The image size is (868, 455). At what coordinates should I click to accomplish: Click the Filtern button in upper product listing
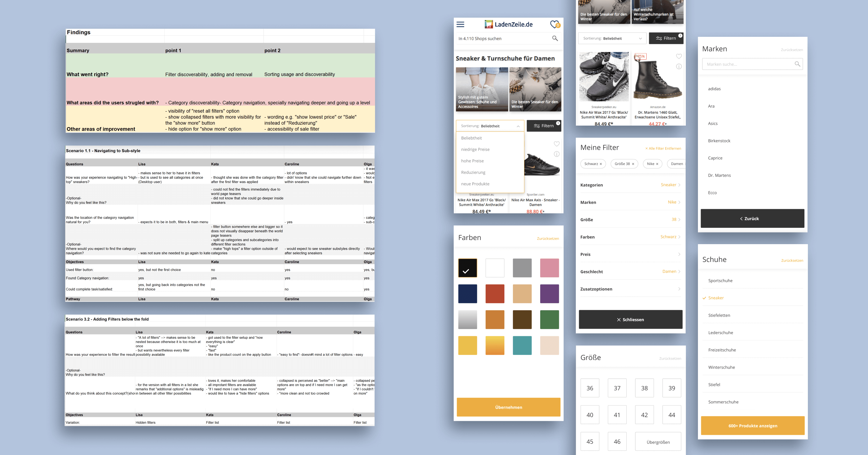(x=666, y=38)
